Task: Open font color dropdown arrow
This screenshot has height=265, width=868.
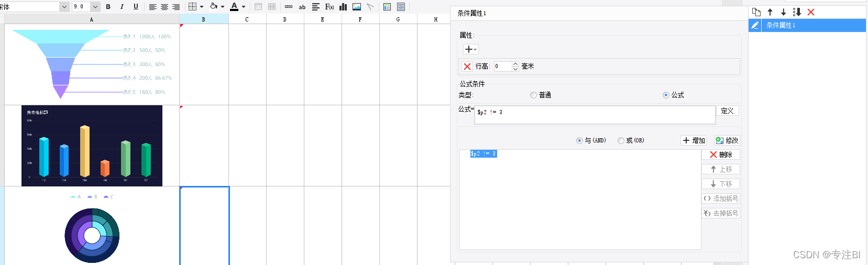Action: click(x=244, y=7)
